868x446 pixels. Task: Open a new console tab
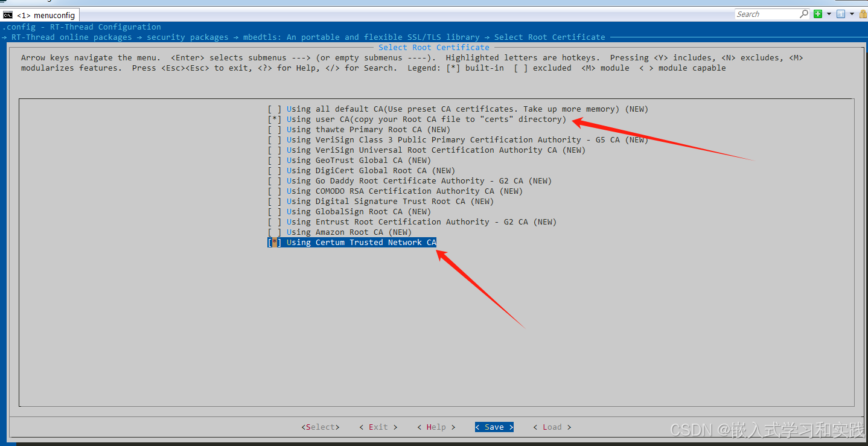point(818,13)
